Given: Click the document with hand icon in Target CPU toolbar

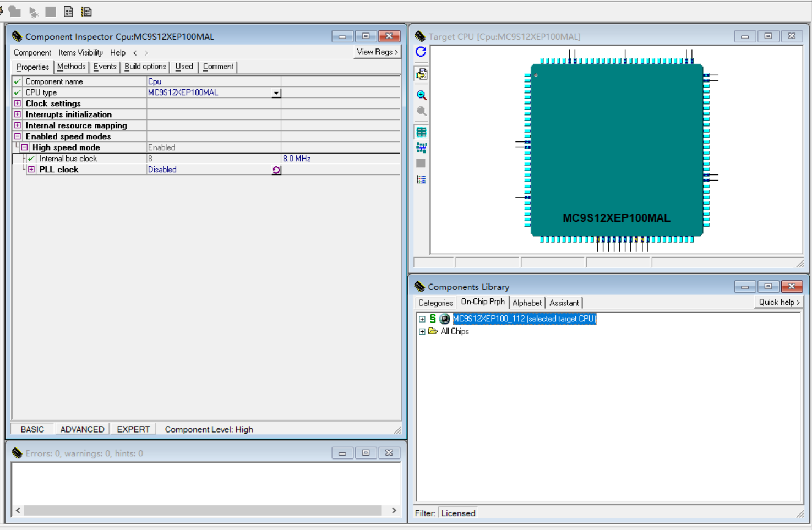Looking at the screenshot, I should click(x=422, y=74).
